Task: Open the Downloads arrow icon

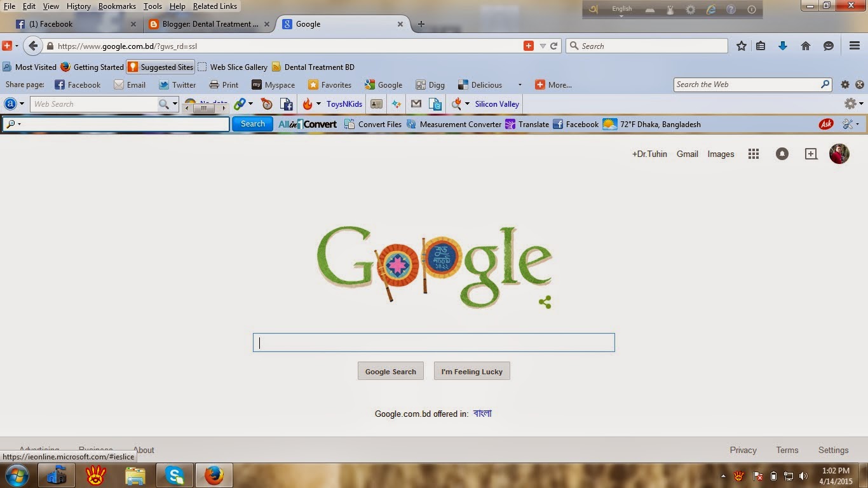Action: coord(783,46)
